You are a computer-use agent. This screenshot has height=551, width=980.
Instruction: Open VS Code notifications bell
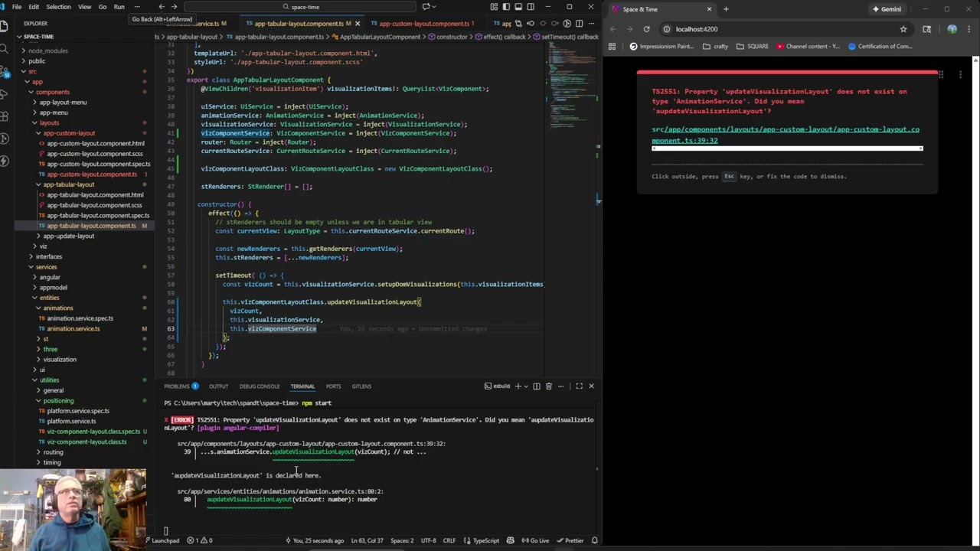[594, 541]
